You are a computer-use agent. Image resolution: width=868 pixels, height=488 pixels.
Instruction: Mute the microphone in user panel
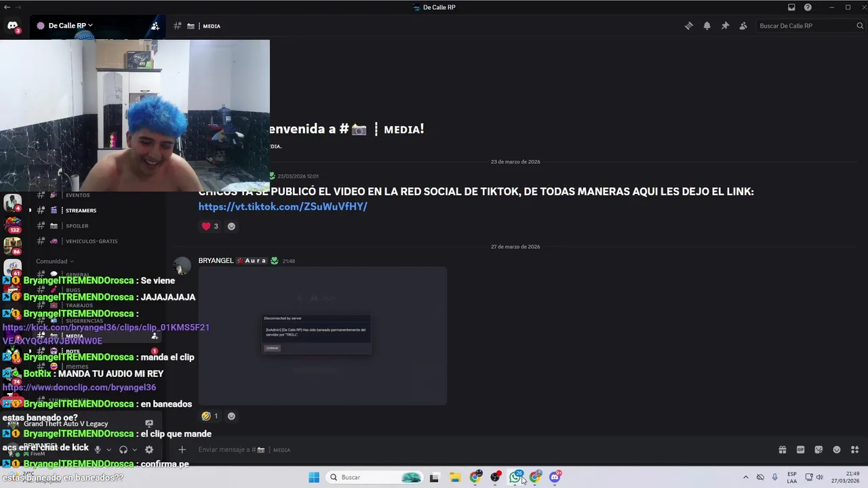click(98, 449)
